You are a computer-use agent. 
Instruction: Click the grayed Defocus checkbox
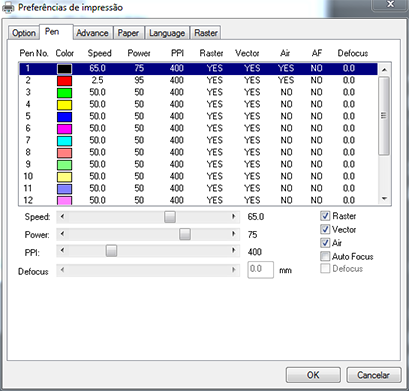point(325,268)
